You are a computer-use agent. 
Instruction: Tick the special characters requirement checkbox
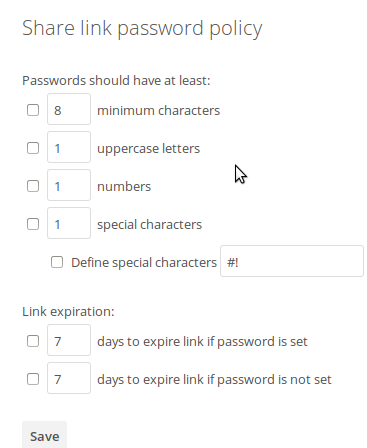coord(33,224)
